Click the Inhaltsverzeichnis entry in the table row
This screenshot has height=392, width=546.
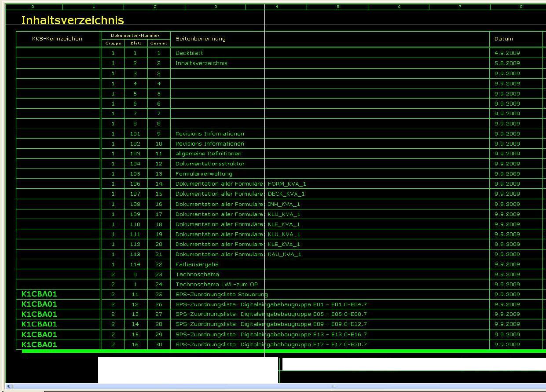pos(202,63)
